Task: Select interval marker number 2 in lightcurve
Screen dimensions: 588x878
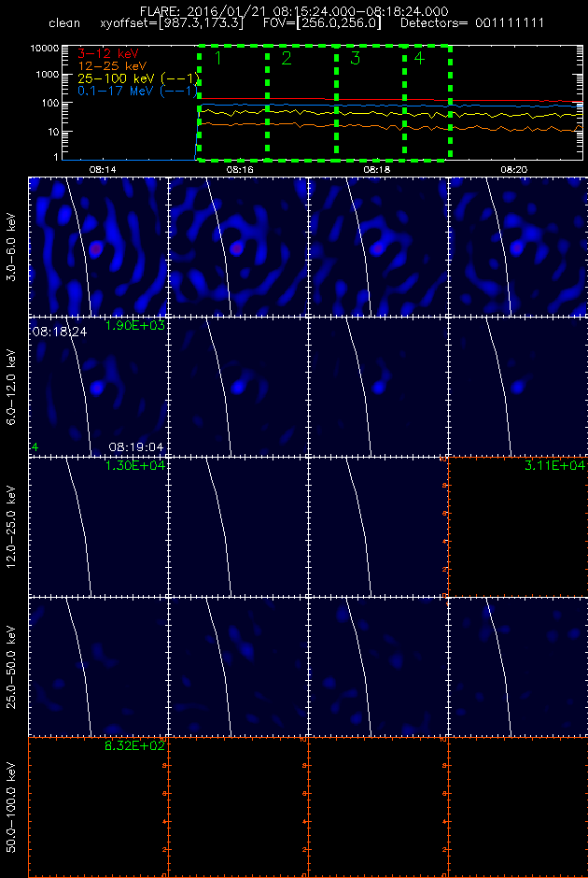Action: coord(287,58)
